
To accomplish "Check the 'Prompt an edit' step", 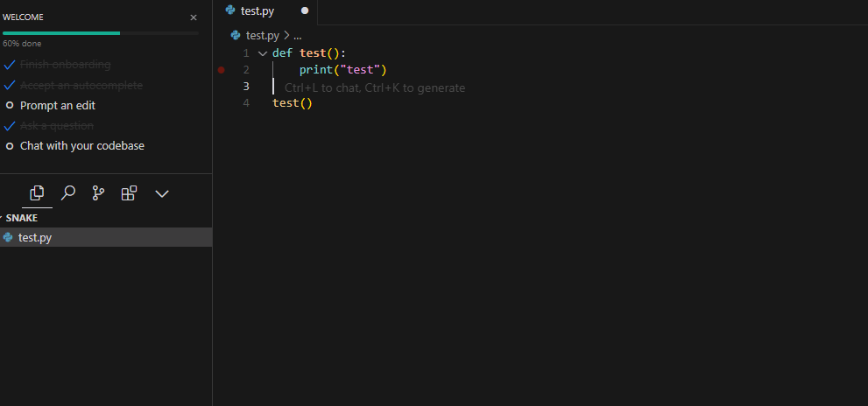I will coord(10,105).
